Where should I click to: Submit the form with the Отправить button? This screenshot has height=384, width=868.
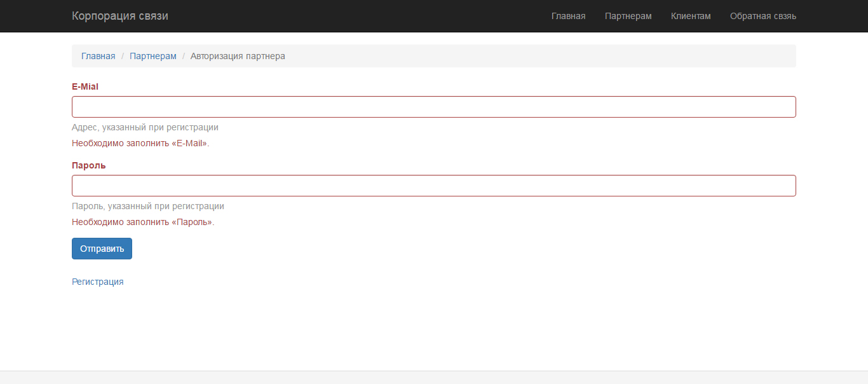coord(102,249)
